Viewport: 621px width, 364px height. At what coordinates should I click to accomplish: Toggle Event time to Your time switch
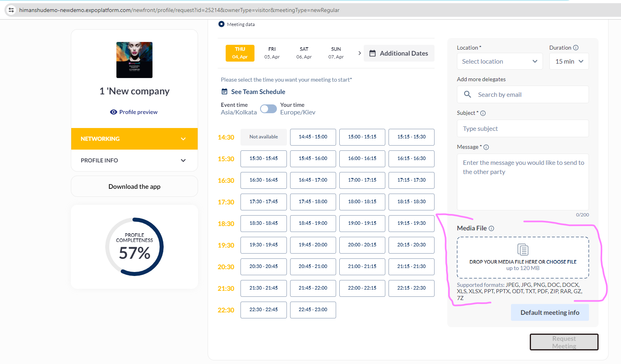pos(268,109)
